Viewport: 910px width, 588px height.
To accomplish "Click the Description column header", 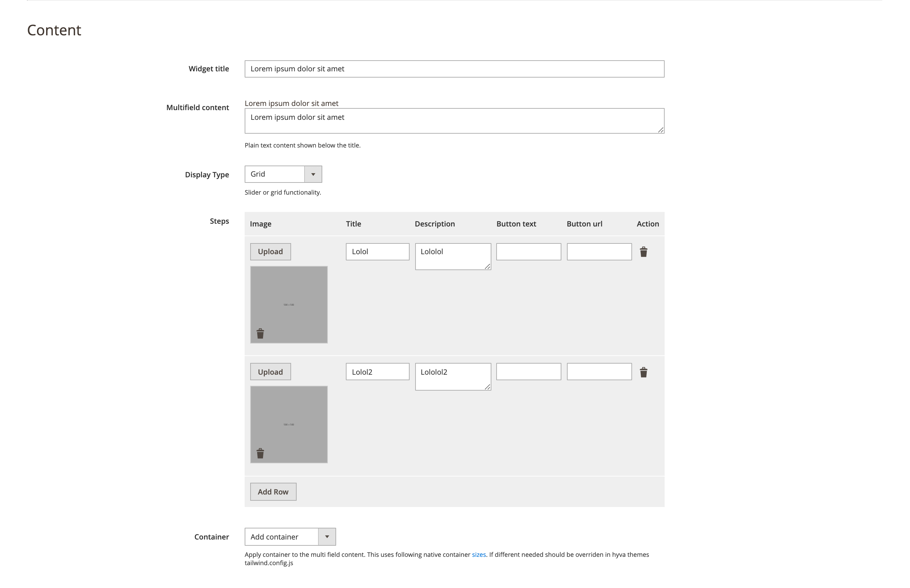I will click(435, 224).
